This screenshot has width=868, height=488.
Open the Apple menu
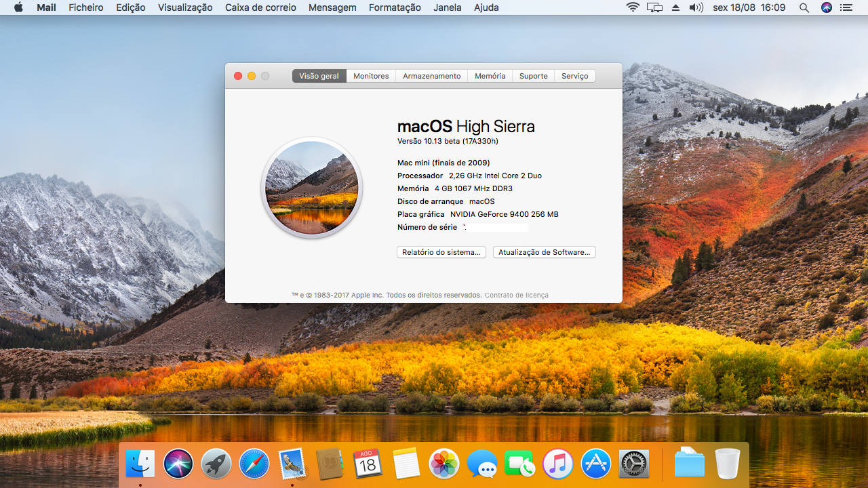tap(18, 7)
